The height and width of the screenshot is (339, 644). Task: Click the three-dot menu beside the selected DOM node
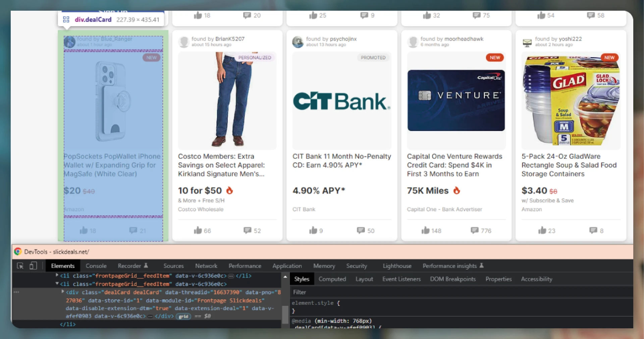pyautogui.click(x=16, y=292)
